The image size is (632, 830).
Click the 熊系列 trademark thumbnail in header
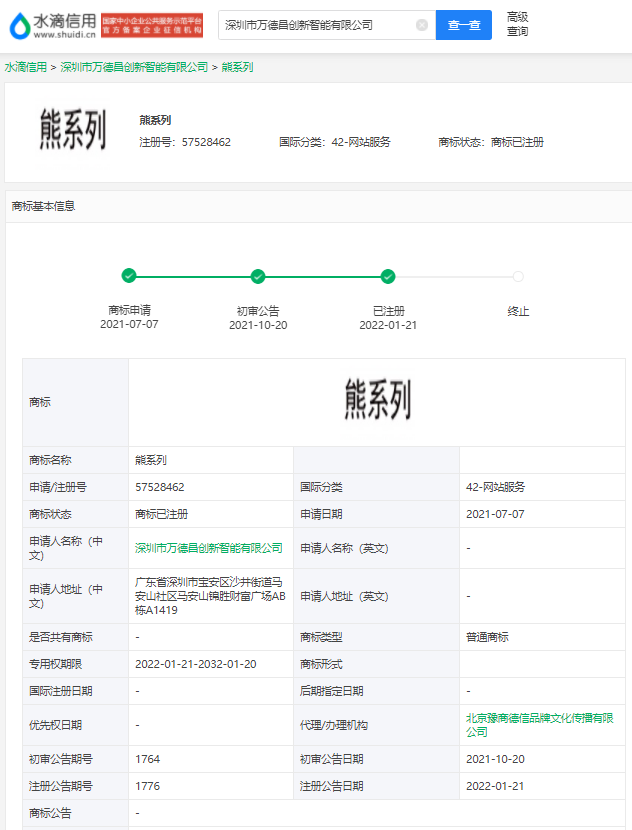(72, 130)
